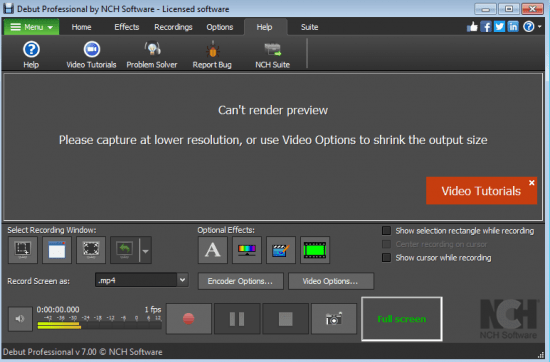This screenshot has height=362, width=550.
Task: Pause the recording
Action: (x=237, y=319)
